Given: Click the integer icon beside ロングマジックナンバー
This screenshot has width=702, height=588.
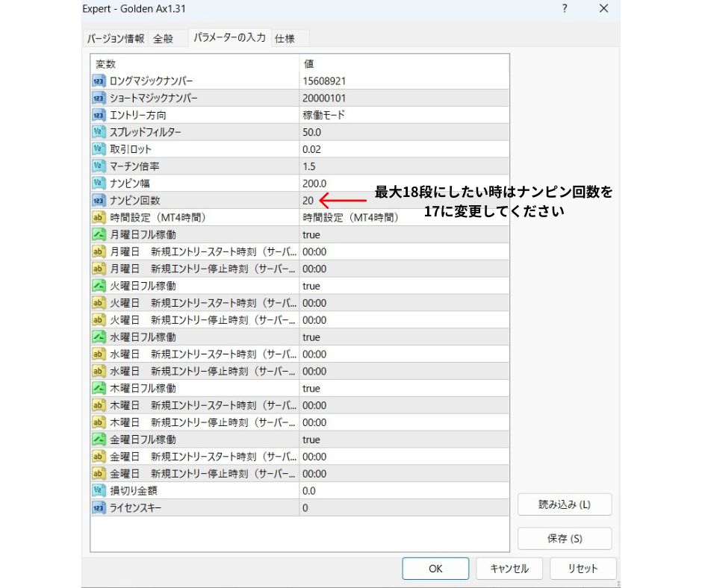Looking at the screenshot, I should click(99, 81).
